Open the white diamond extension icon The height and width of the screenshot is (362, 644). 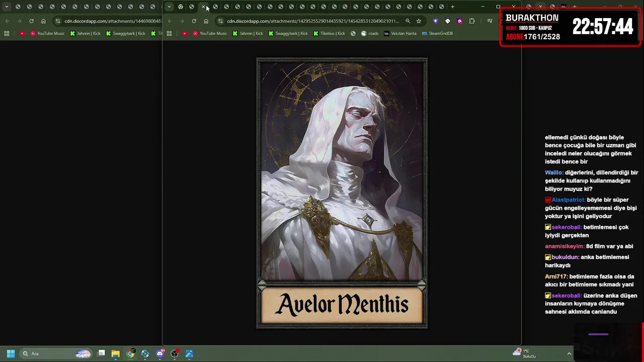448,21
